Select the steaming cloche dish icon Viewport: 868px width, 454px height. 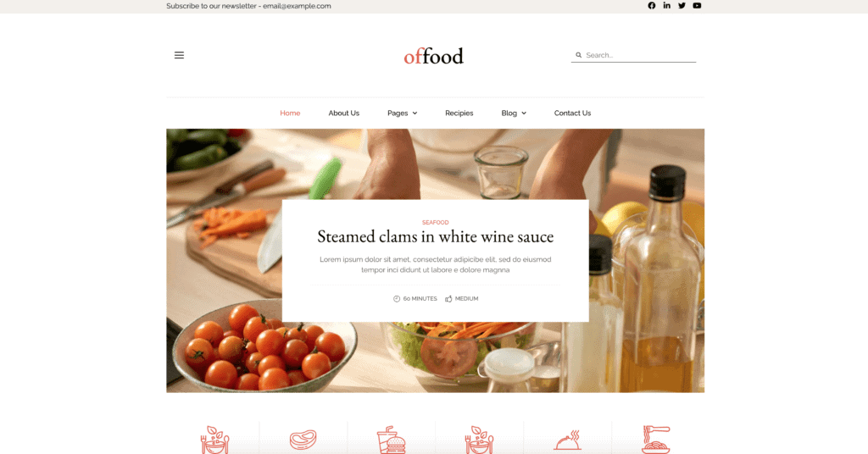pyautogui.click(x=567, y=440)
